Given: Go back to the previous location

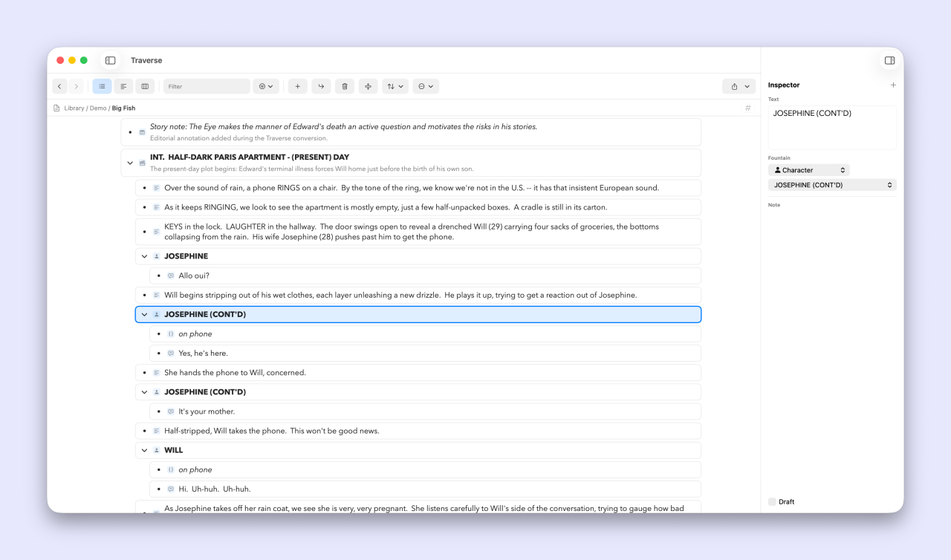Looking at the screenshot, I should point(59,86).
